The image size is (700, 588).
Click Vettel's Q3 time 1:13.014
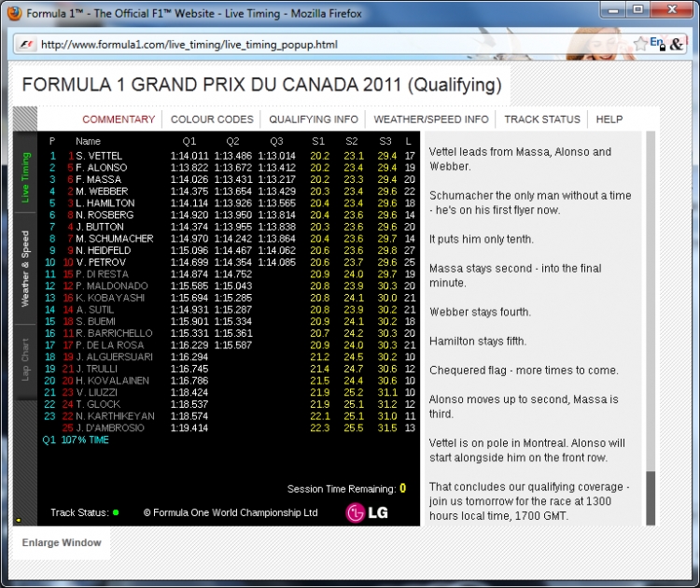(x=277, y=156)
